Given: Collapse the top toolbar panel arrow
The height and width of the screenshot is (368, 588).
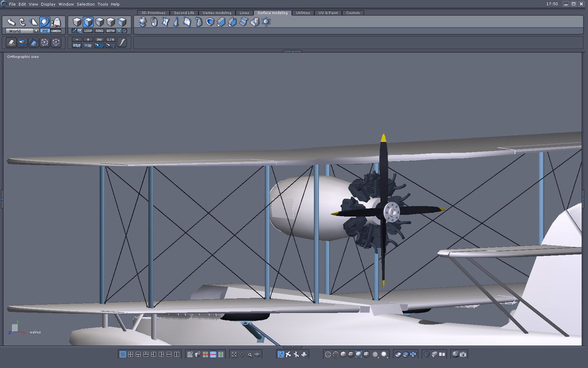Looking at the screenshot, I should (293, 51).
